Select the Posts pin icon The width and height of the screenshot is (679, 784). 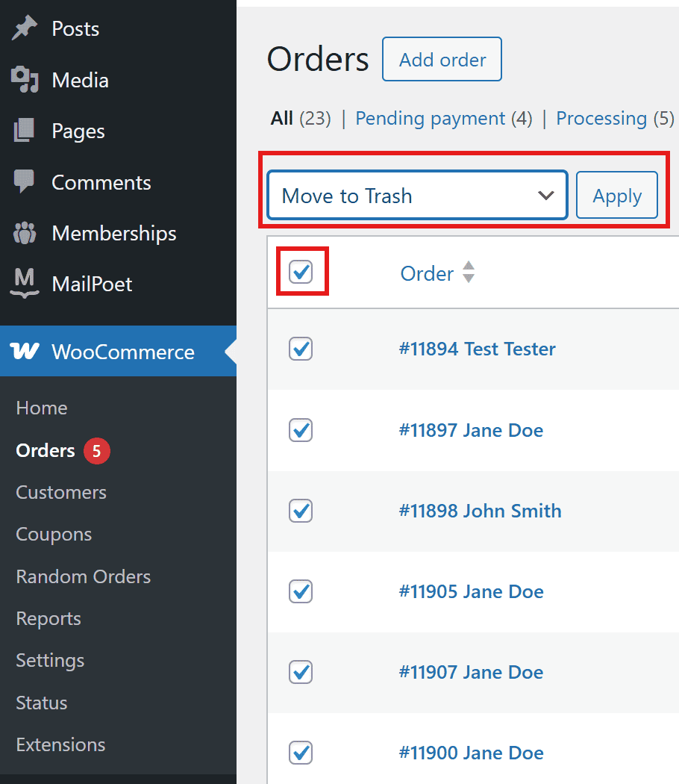[x=25, y=28]
